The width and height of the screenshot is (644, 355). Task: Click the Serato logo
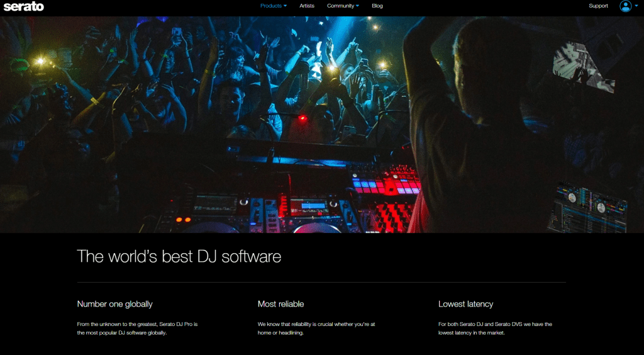tap(24, 6)
